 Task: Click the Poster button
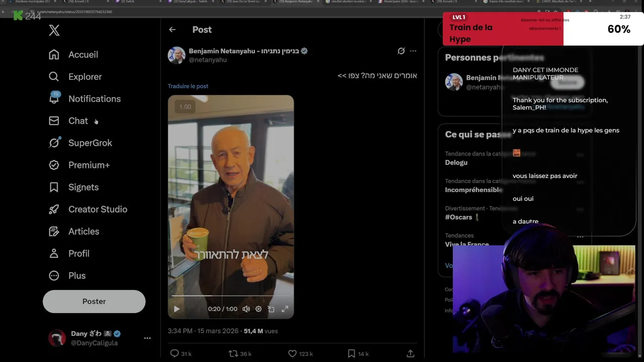(x=94, y=301)
